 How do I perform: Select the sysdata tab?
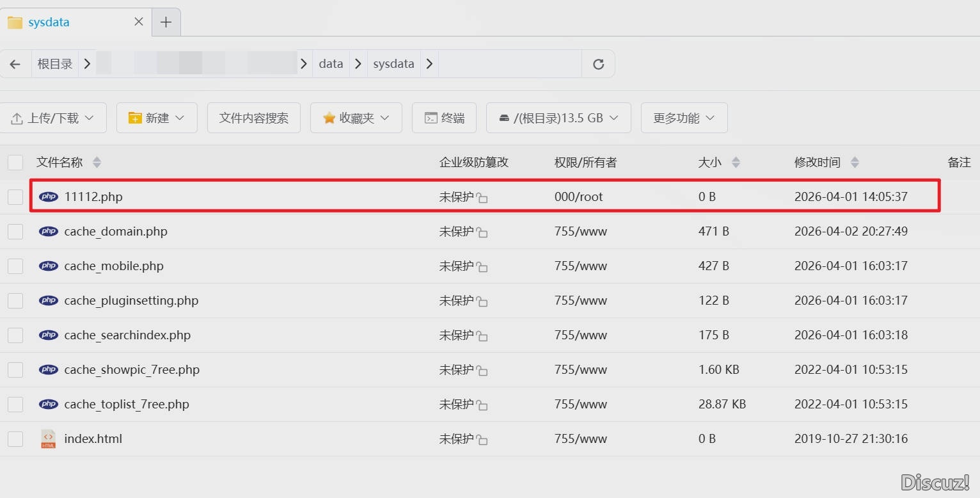tap(48, 22)
